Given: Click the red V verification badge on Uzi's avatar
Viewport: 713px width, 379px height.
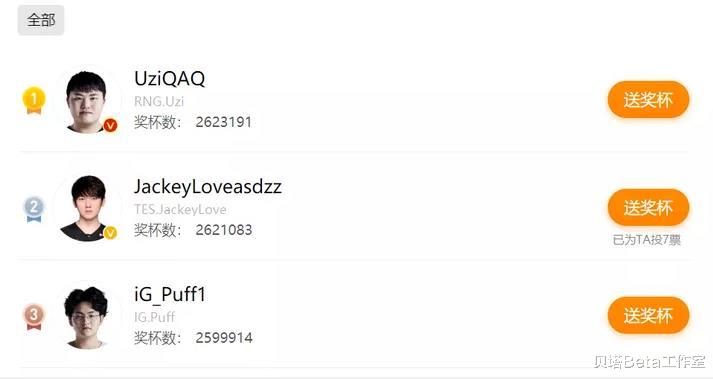Looking at the screenshot, I should pyautogui.click(x=110, y=125).
